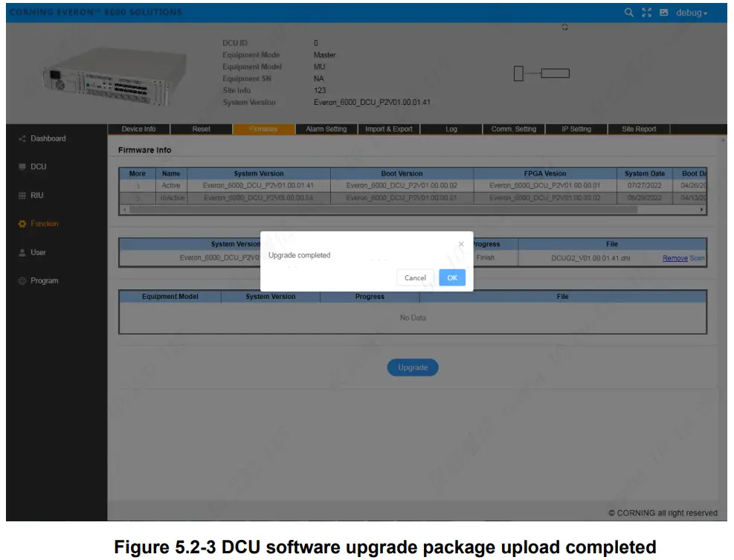
Task: Expand the InActive firmware row chevron
Action: [138, 199]
